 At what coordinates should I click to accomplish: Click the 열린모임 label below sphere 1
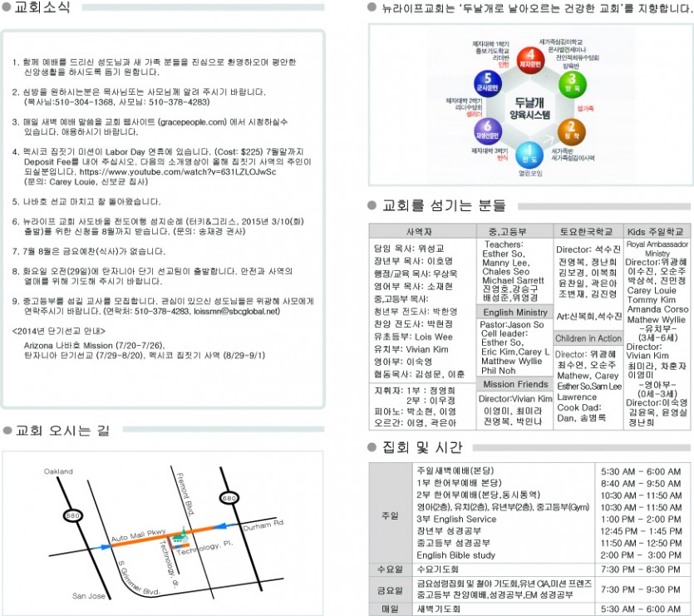(530, 173)
